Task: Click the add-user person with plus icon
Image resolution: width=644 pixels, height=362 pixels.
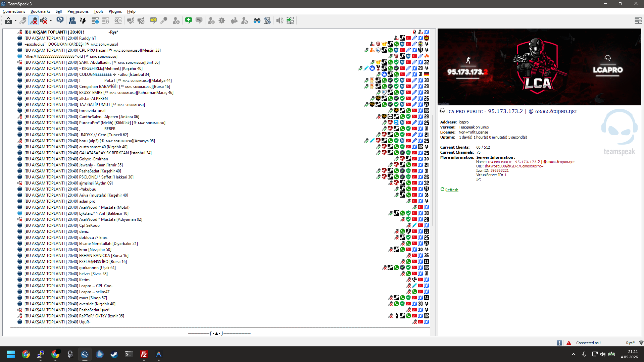Action: click(x=176, y=20)
